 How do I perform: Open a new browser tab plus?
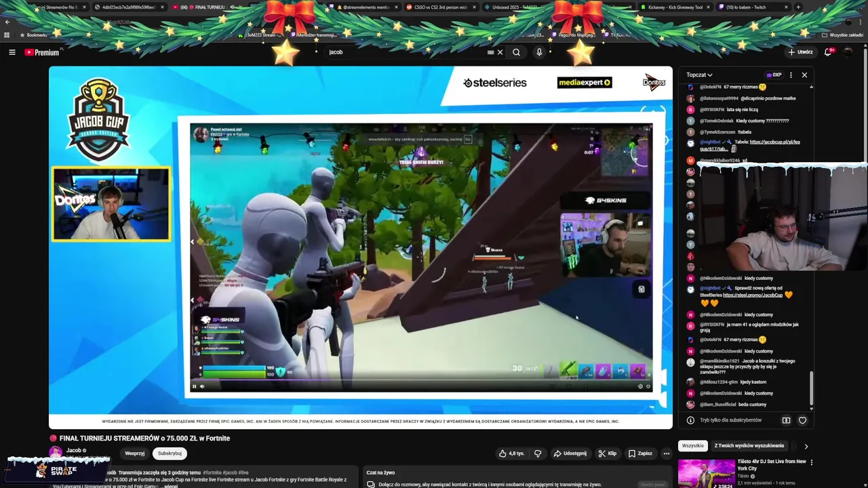pos(798,7)
